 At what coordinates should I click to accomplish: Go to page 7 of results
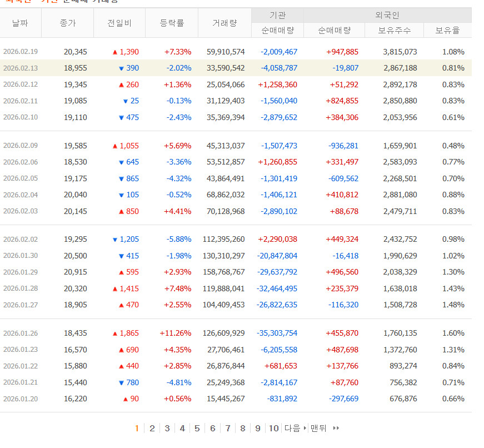tap(227, 429)
